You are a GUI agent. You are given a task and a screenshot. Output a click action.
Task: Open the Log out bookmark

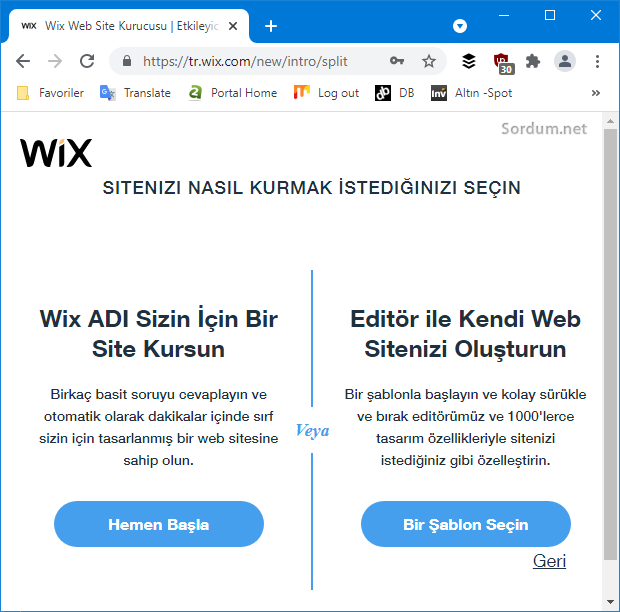[326, 93]
